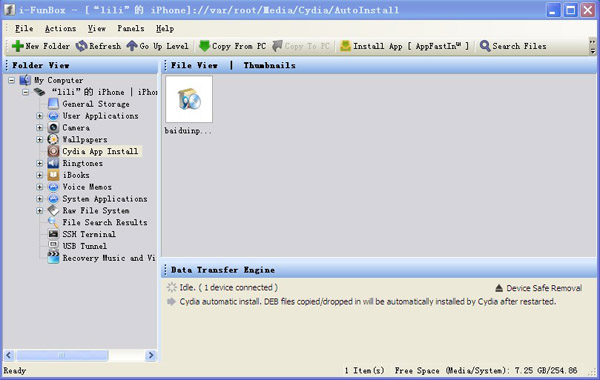Click the Copy From PC green arrow
Image resolution: width=600 pixels, height=380 pixels.
tap(205, 46)
